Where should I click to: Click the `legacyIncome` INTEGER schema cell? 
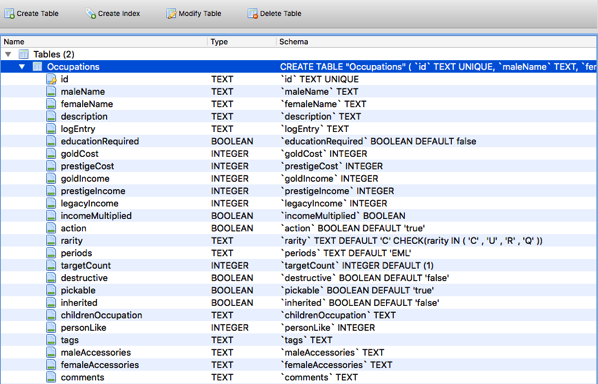(334, 203)
